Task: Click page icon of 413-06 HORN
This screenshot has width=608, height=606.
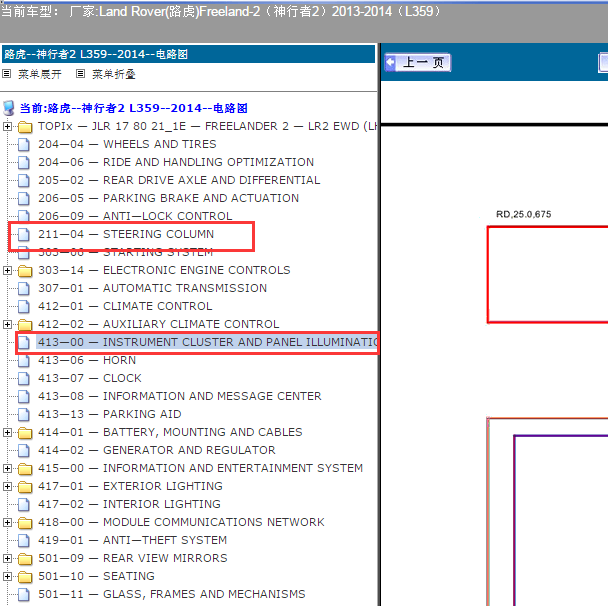Action: (x=24, y=361)
